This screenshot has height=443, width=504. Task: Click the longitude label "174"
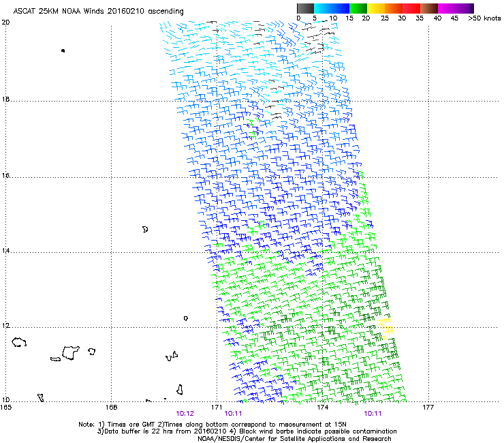322,408
